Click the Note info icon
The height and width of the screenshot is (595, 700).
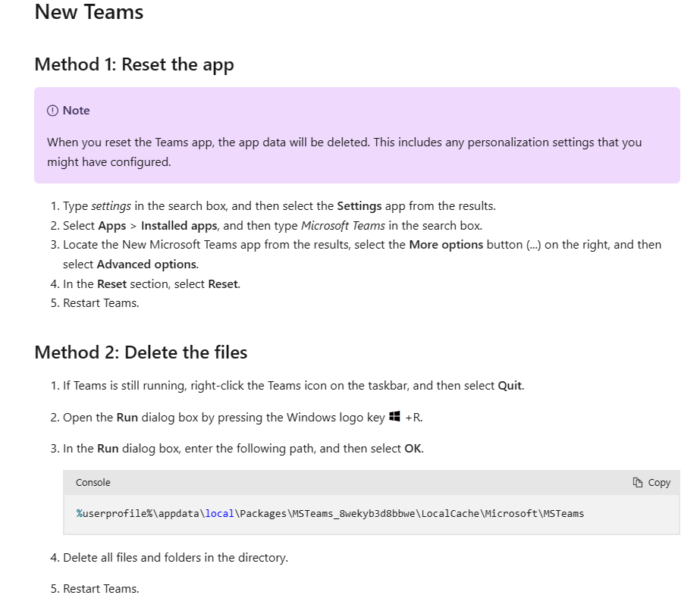click(x=52, y=111)
